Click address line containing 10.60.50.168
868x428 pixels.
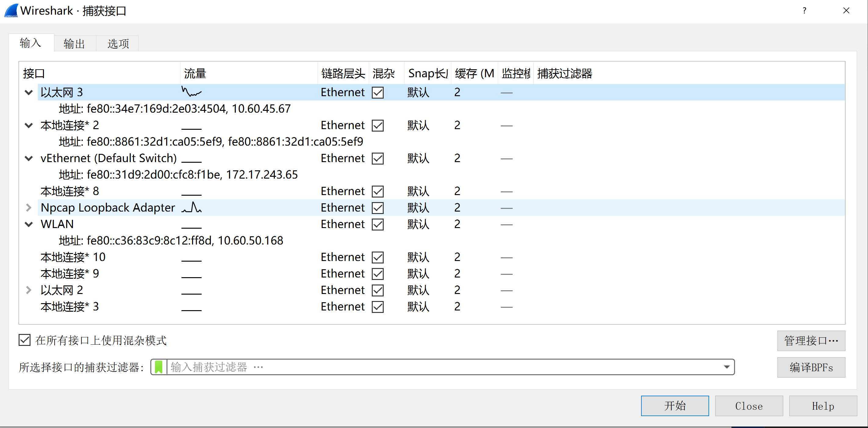click(x=171, y=241)
